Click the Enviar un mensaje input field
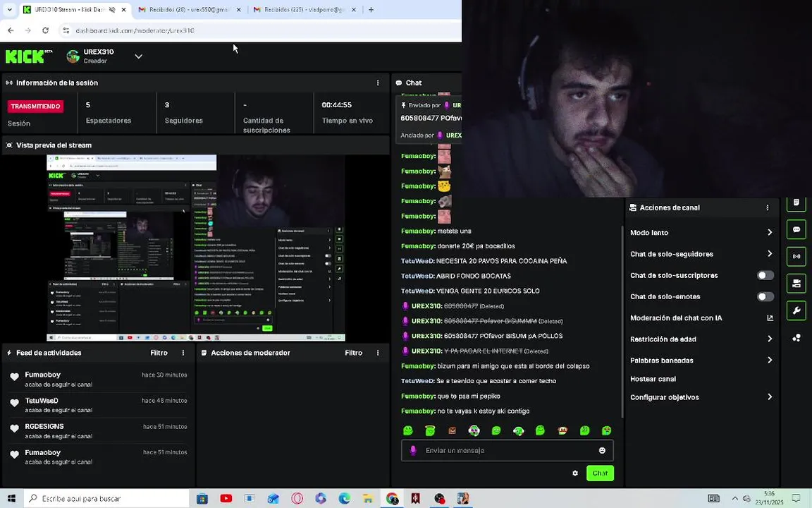The height and width of the screenshot is (508, 812). click(507, 450)
